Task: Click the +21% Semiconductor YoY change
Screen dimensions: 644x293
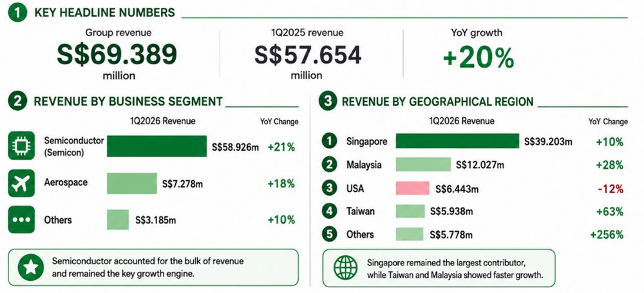Action: tap(281, 147)
